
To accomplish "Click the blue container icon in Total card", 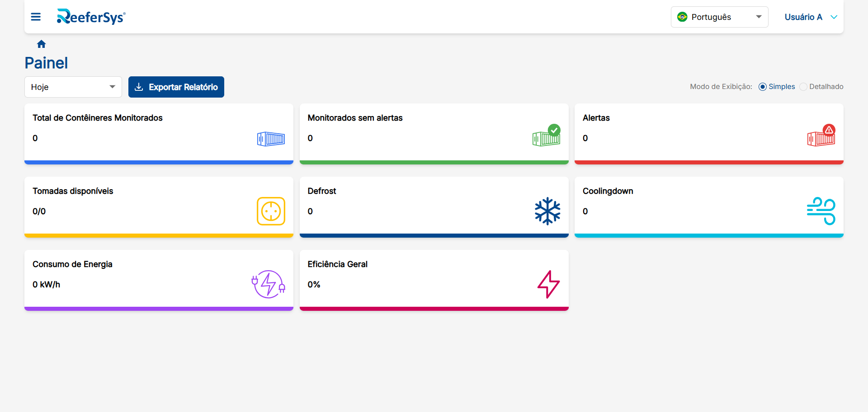I will coord(271,139).
